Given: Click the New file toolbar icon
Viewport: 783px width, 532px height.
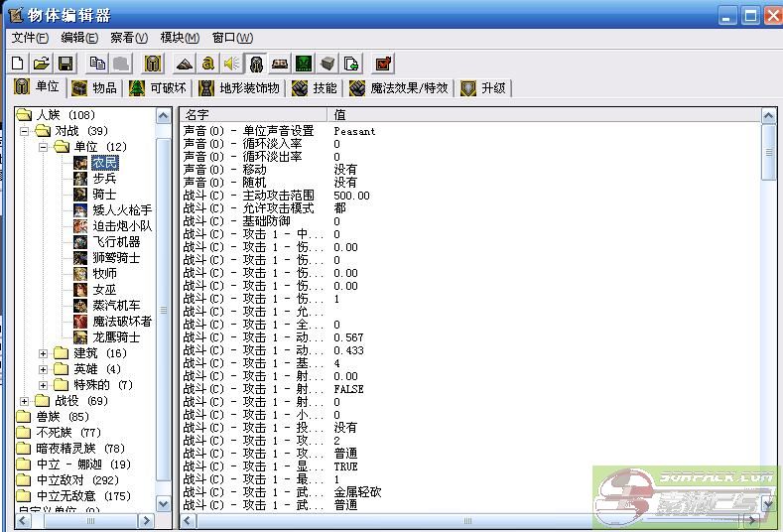Looking at the screenshot, I should [18, 64].
